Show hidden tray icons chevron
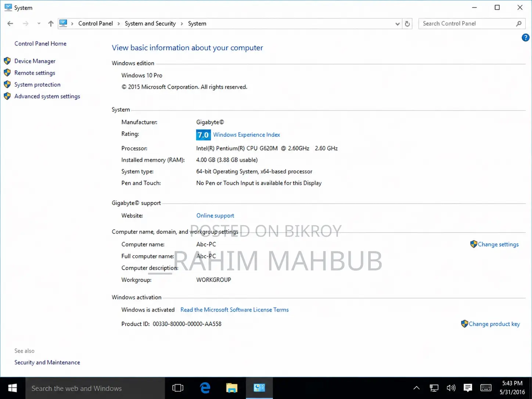Viewport: 532px width, 399px height. pyautogui.click(x=416, y=388)
